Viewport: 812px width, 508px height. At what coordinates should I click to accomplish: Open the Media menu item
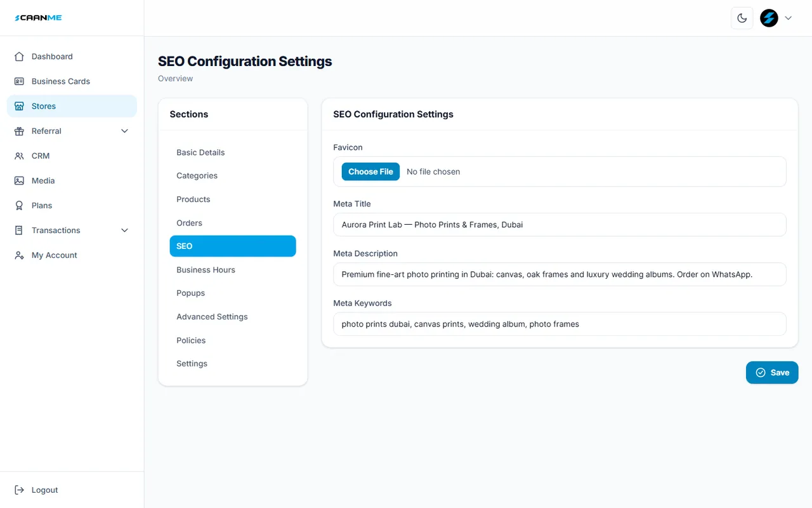[x=72, y=180]
